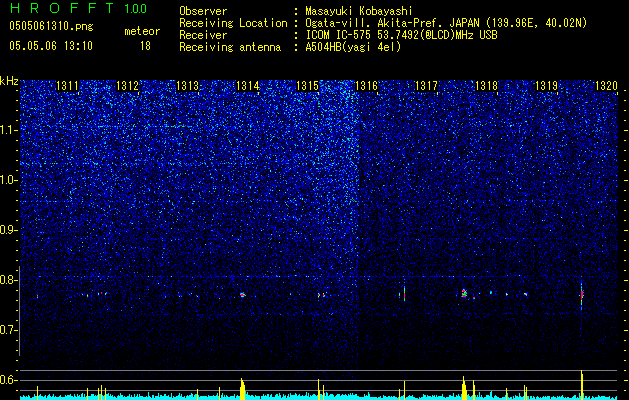The image size is (629, 400).
Task: Click the wide yellow power peak before 1314
Action: (242, 388)
